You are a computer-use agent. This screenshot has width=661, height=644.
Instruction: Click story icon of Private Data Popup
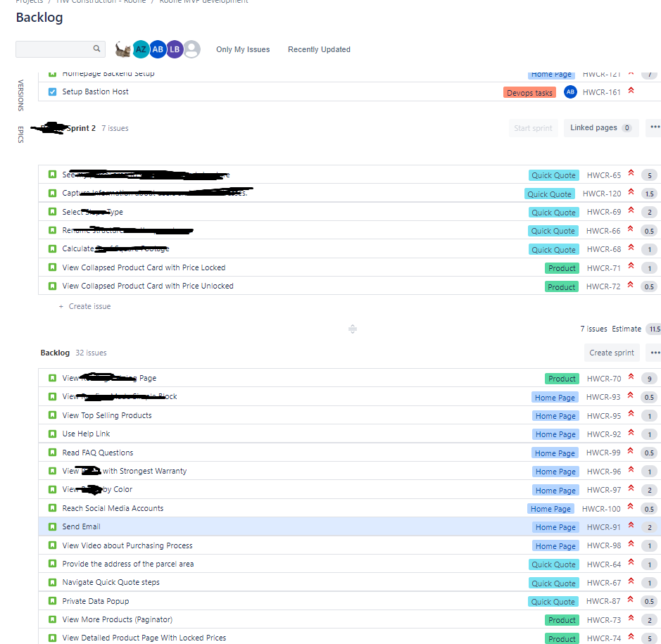click(52, 600)
